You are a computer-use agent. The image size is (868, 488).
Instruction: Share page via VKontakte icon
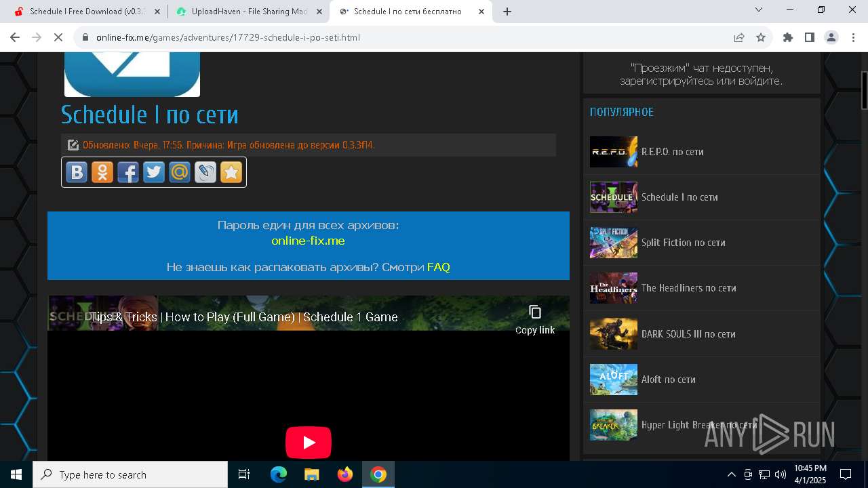pos(77,172)
